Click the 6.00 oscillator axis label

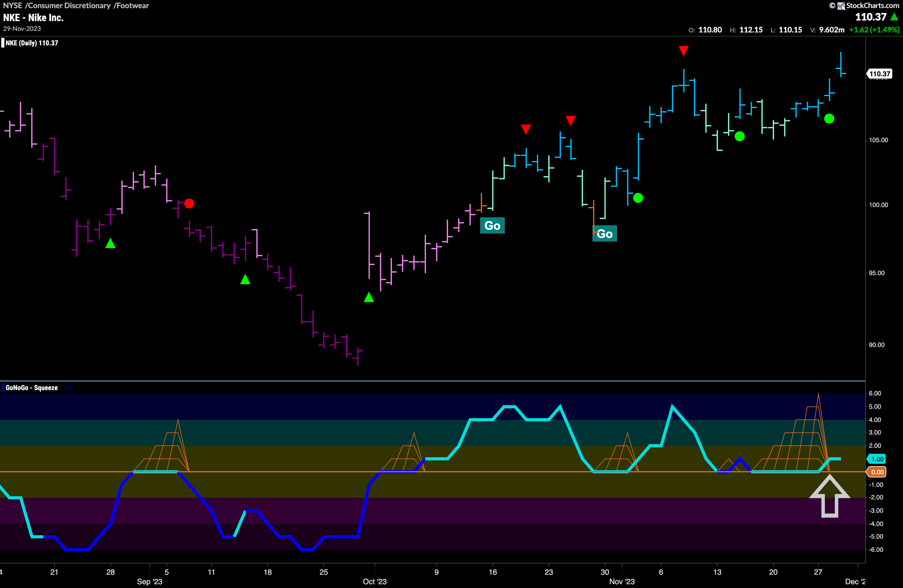(875, 394)
